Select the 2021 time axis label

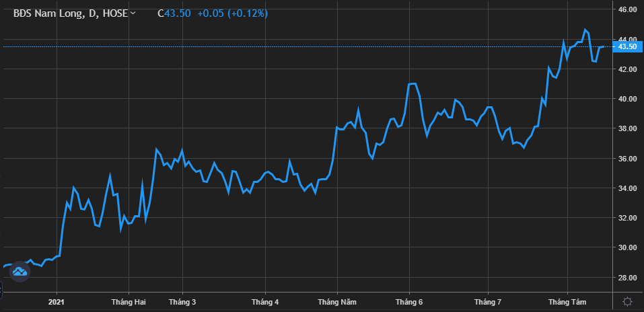[x=57, y=302]
